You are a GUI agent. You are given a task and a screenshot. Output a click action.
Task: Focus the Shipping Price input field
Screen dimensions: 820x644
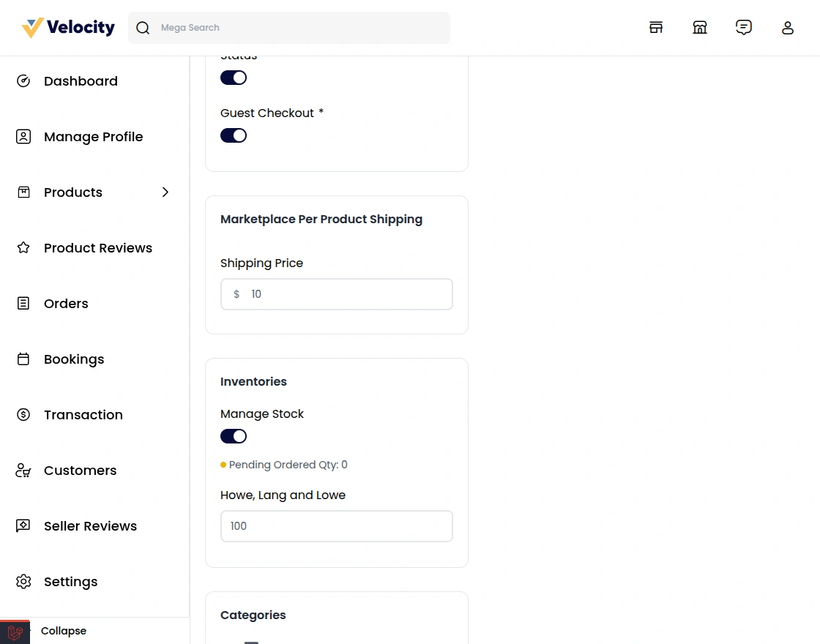pyautogui.click(x=337, y=293)
